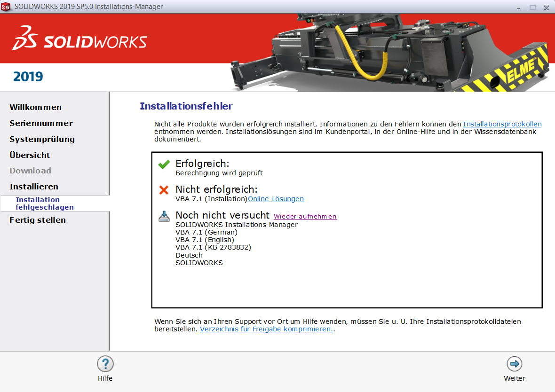555x392 pixels.
Task: Open the Installationsprotokollen link
Action: coord(502,124)
